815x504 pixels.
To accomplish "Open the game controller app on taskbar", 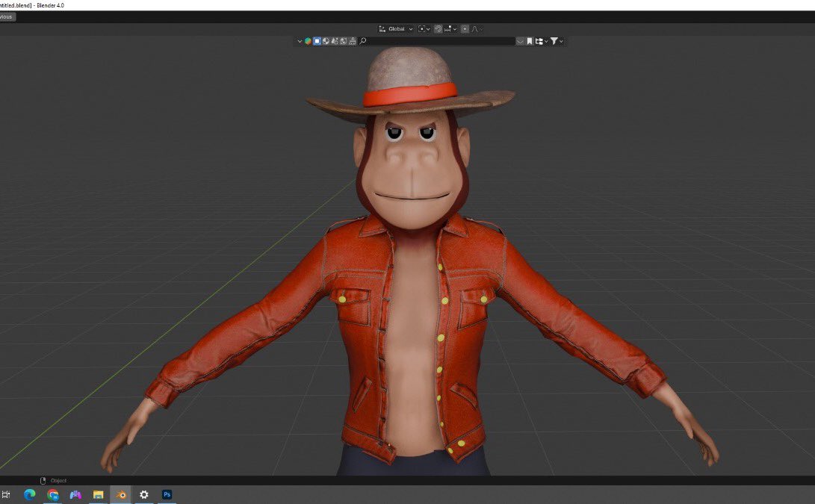I will [75, 494].
